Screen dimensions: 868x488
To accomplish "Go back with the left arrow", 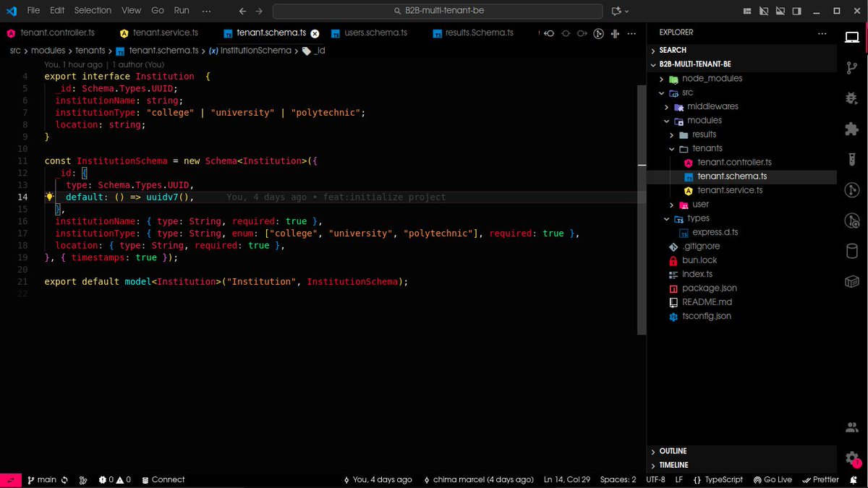I will pyautogui.click(x=242, y=12).
